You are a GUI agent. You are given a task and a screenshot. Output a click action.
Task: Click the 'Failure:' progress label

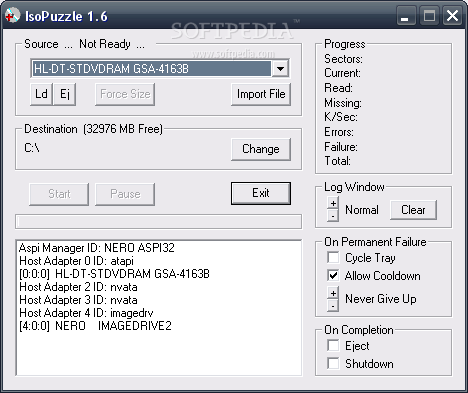[341, 147]
